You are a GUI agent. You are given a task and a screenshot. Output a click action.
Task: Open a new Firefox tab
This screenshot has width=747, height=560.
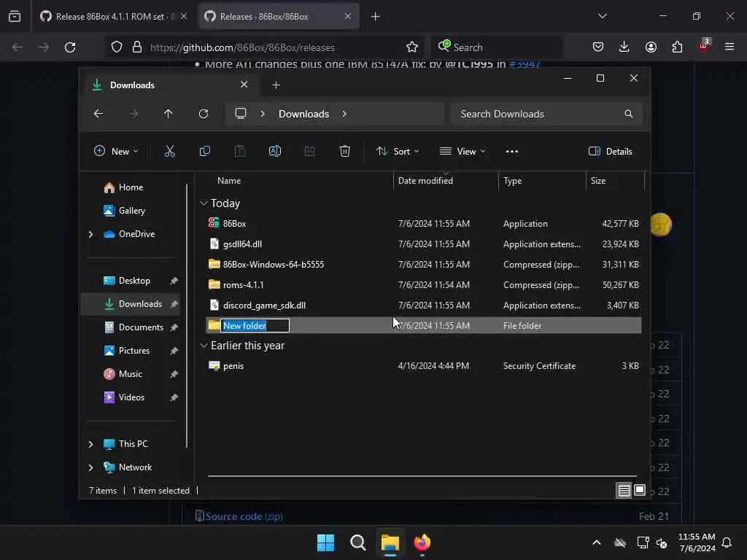tap(376, 17)
